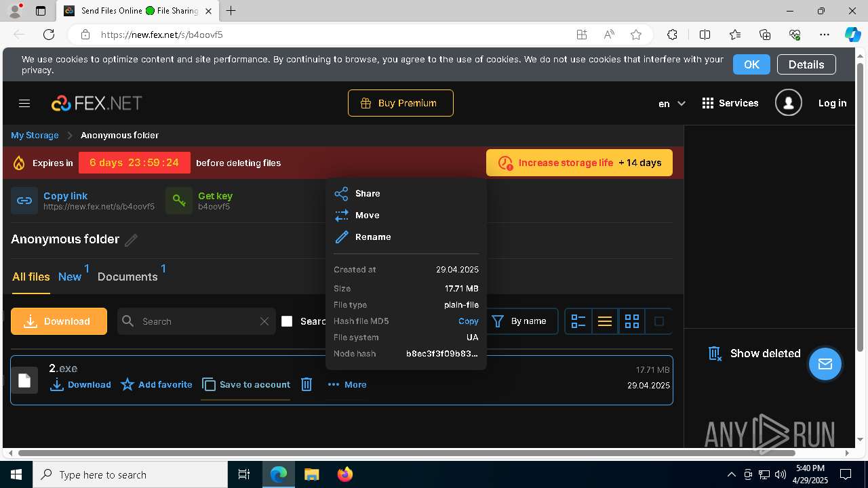The image size is (868, 488).
Task: Click Save to account for 2.exe
Action: point(246,384)
